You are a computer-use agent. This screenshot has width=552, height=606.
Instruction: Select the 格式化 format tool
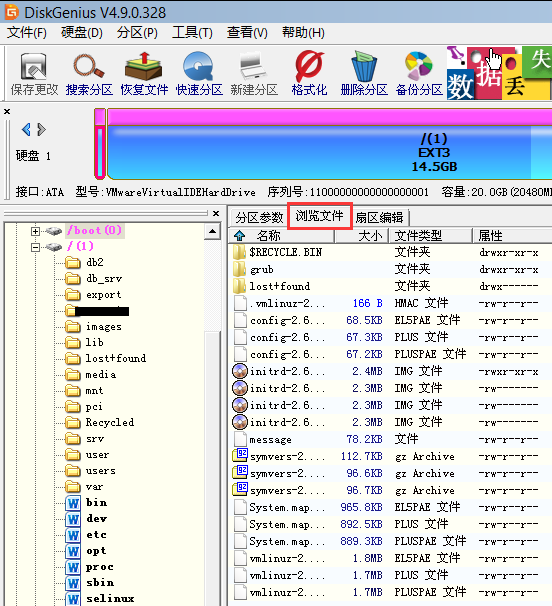coord(309,74)
